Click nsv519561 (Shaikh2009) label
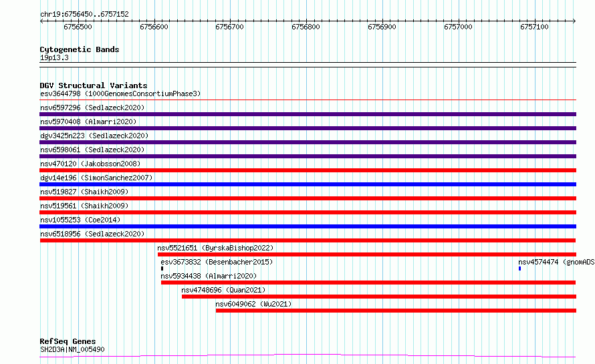The image size is (595, 364). coord(84,206)
